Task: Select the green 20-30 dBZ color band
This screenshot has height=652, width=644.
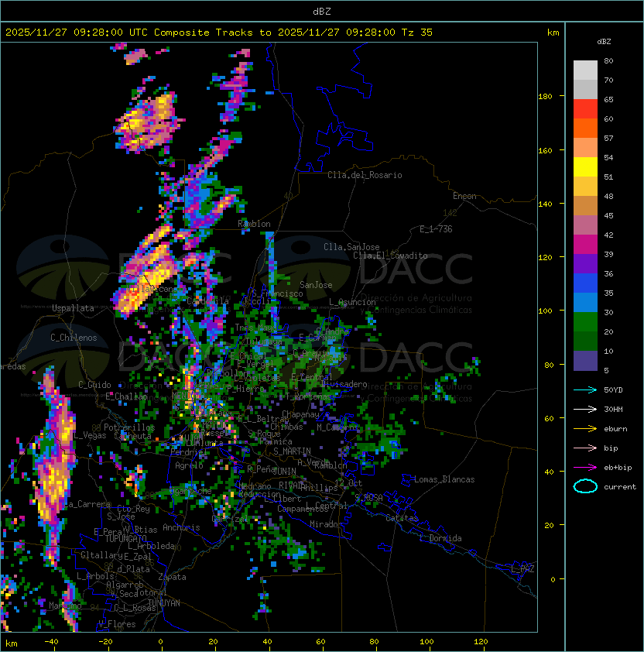Action: (x=585, y=322)
